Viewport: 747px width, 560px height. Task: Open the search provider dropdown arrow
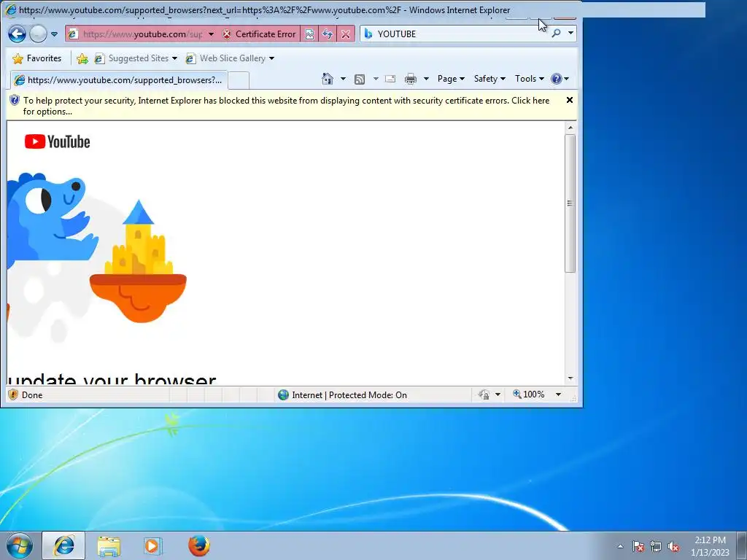(x=570, y=34)
